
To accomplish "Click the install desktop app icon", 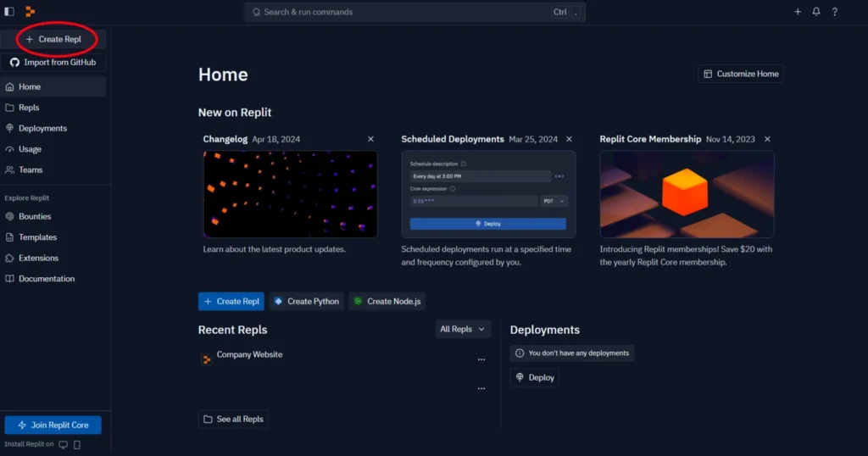I will [63, 444].
